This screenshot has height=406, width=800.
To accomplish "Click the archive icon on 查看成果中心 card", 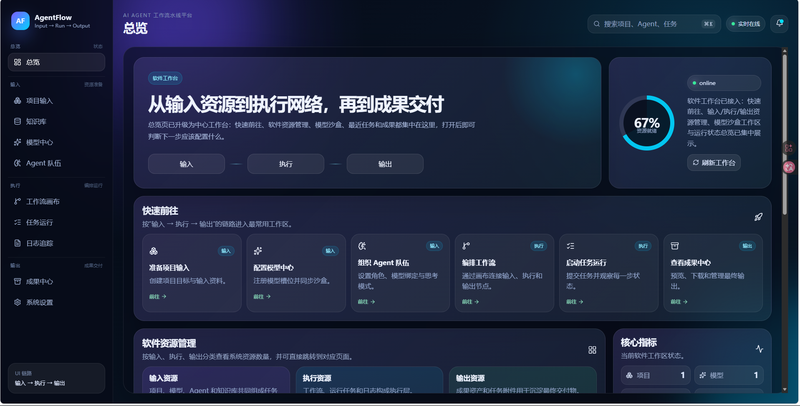I will 674,246.
